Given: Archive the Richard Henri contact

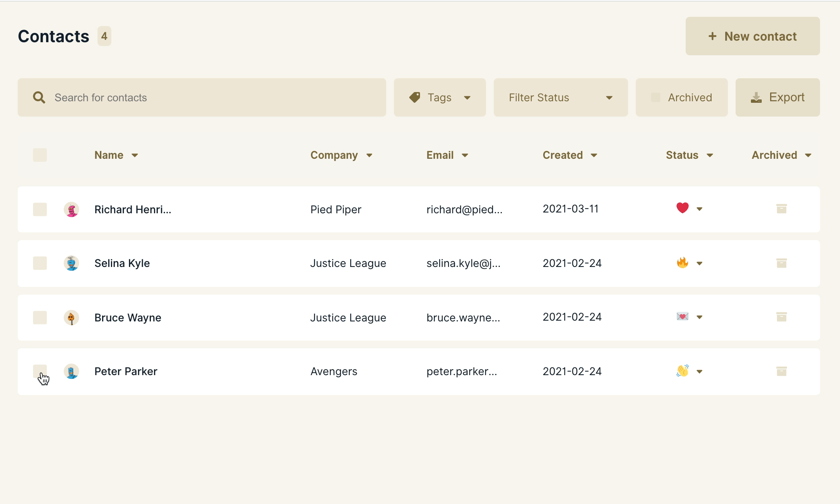Looking at the screenshot, I should [x=781, y=209].
